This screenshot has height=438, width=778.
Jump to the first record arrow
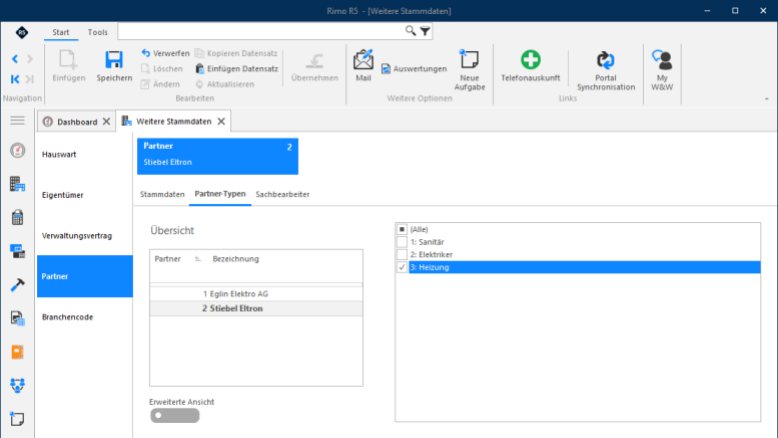point(15,79)
